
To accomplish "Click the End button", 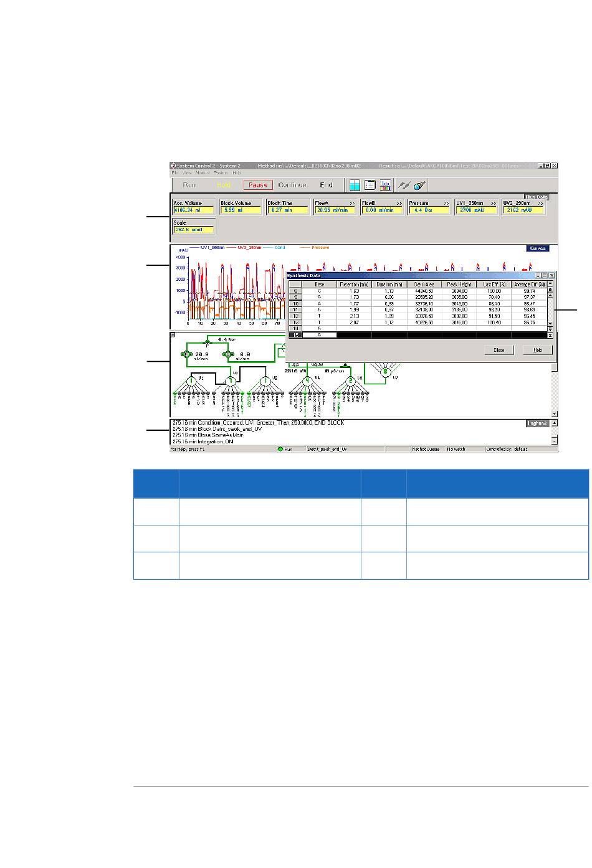I will (326, 185).
